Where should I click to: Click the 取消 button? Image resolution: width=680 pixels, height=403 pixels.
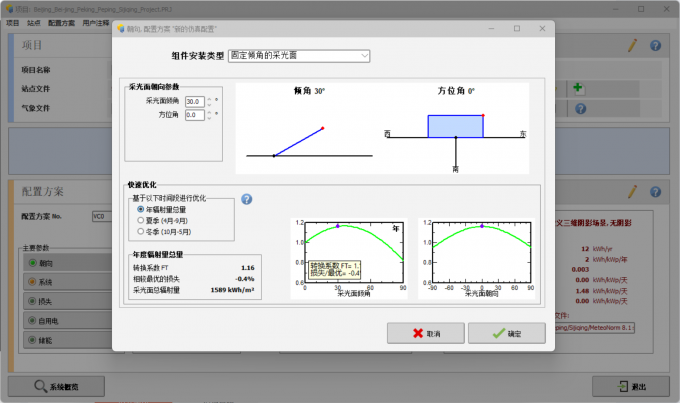(x=425, y=333)
